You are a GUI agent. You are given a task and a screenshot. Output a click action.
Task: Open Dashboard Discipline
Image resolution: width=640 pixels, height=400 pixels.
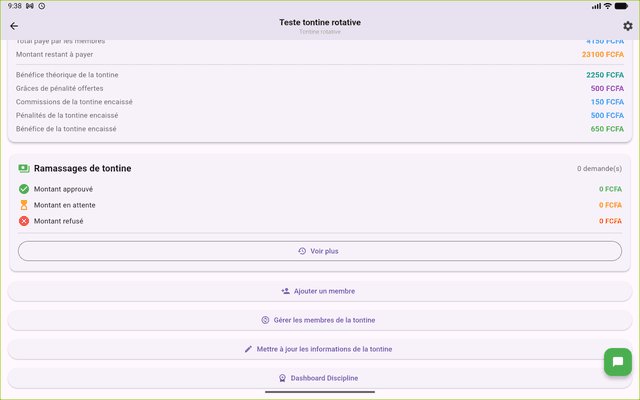pos(320,378)
